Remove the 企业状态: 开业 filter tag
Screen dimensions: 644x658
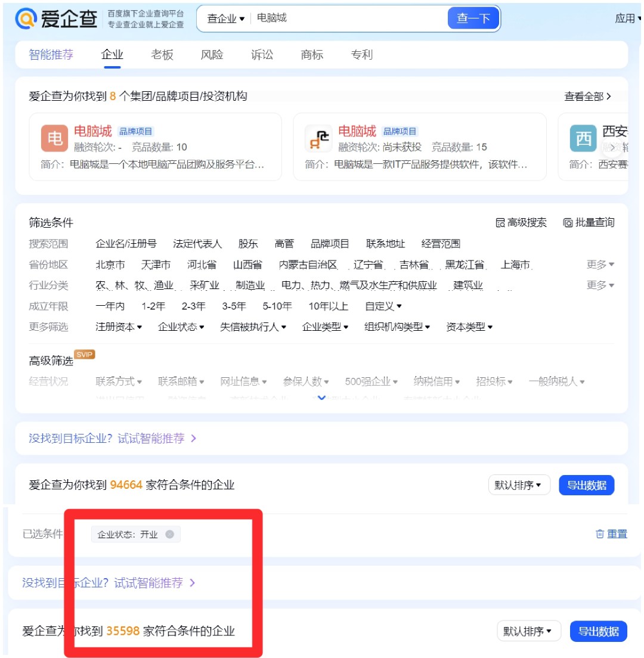tap(169, 534)
